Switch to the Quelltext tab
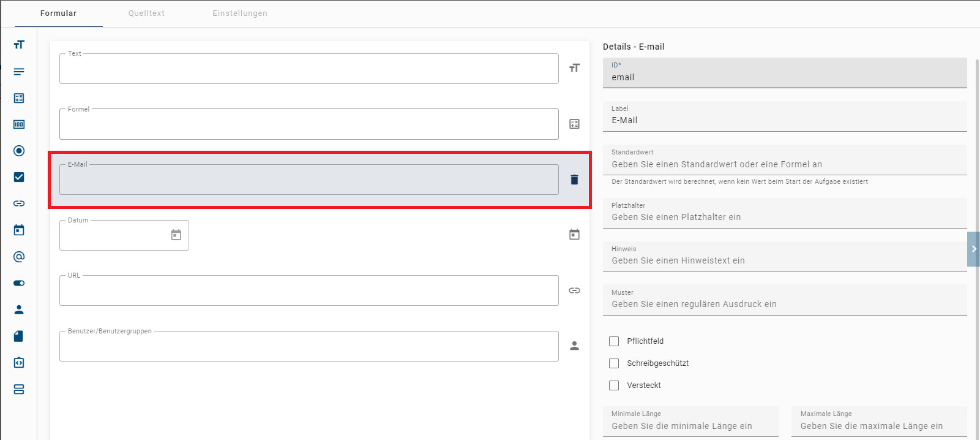This screenshot has width=980, height=440. point(146,13)
